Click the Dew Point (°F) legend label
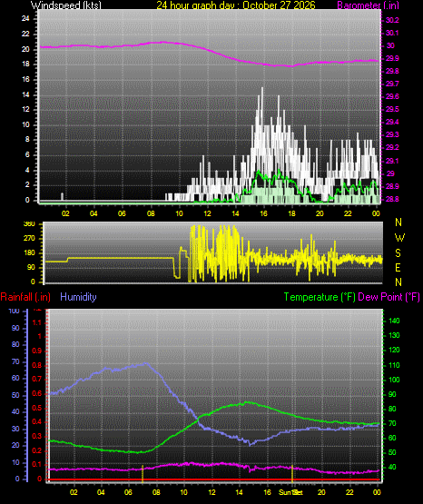Image resolution: width=423 pixels, height=504 pixels. coord(389,297)
